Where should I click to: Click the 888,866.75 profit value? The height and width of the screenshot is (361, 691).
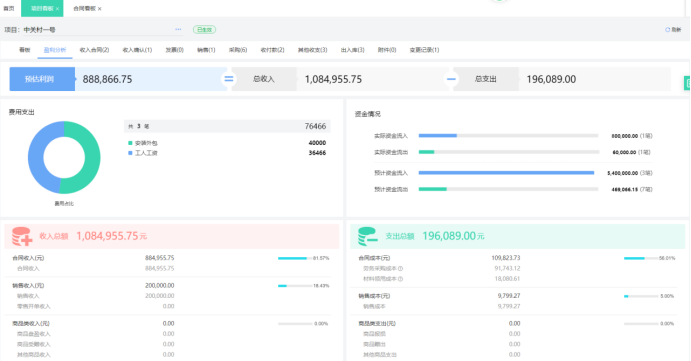click(x=108, y=79)
